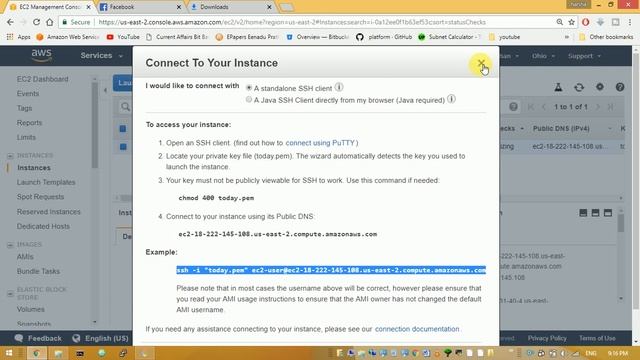Change language English (US)
The width and height of the screenshot is (640, 360).
pos(100,338)
